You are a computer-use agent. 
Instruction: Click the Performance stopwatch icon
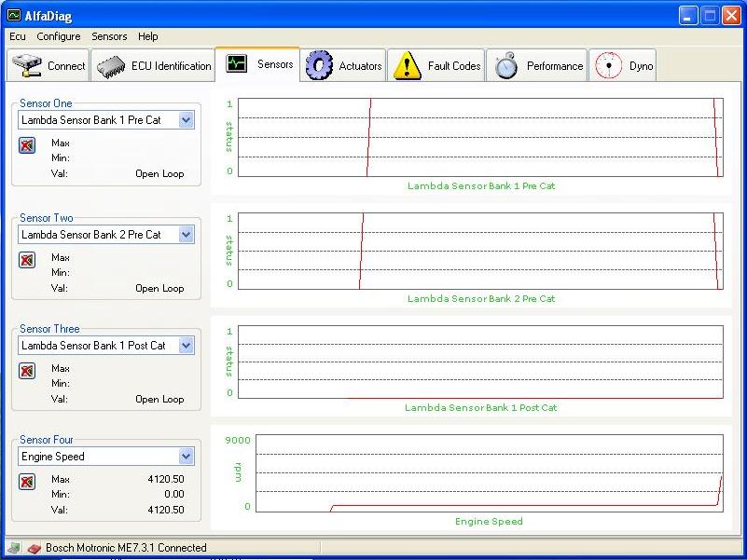[x=506, y=66]
